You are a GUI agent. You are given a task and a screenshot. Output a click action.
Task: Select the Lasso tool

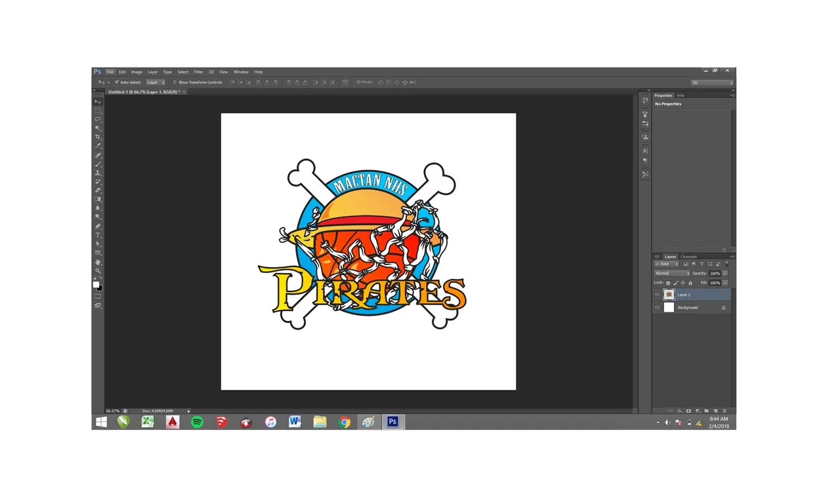pos(98,119)
